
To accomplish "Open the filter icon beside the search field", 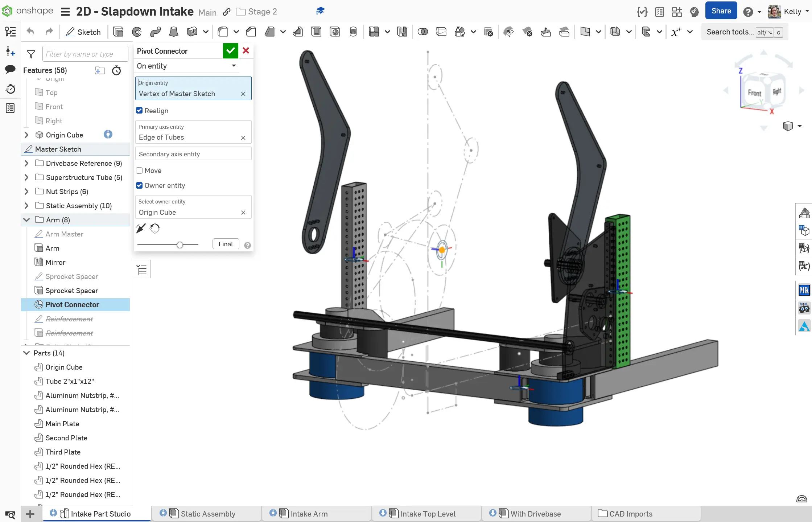I will (31, 54).
